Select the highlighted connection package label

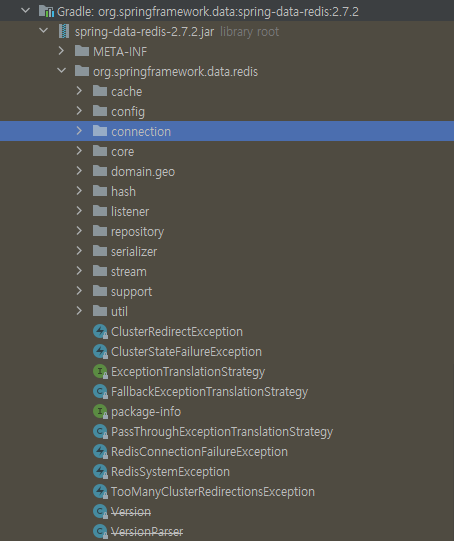141,131
